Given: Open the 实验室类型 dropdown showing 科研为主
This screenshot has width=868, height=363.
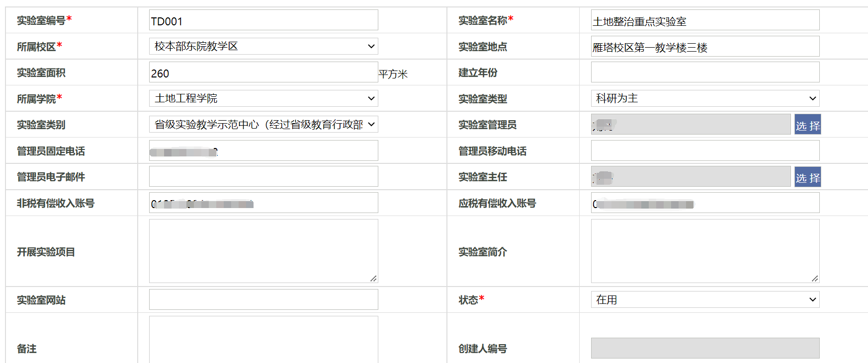Looking at the screenshot, I should tap(705, 98).
